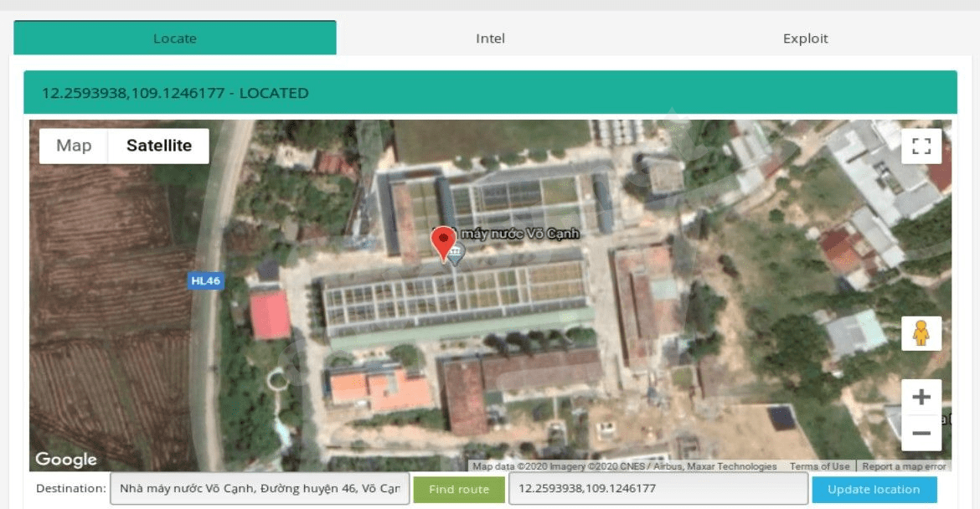Screen dimensions: 980x509
Task: Open the Google logo link
Action: click(65, 459)
